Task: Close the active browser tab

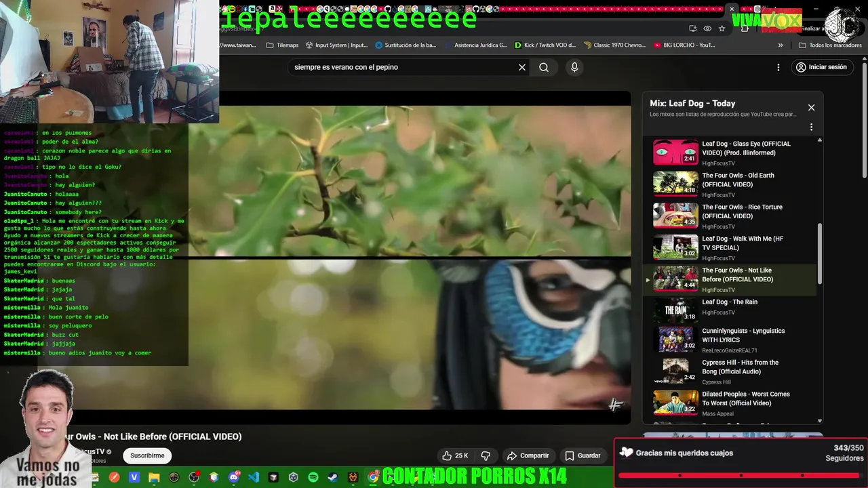Action: pos(732,9)
